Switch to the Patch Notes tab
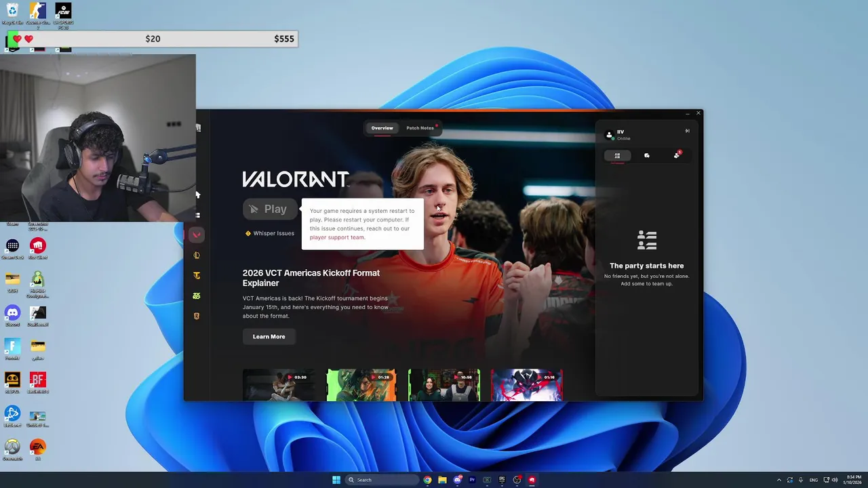Viewport: 868px width, 488px height. [x=420, y=128]
